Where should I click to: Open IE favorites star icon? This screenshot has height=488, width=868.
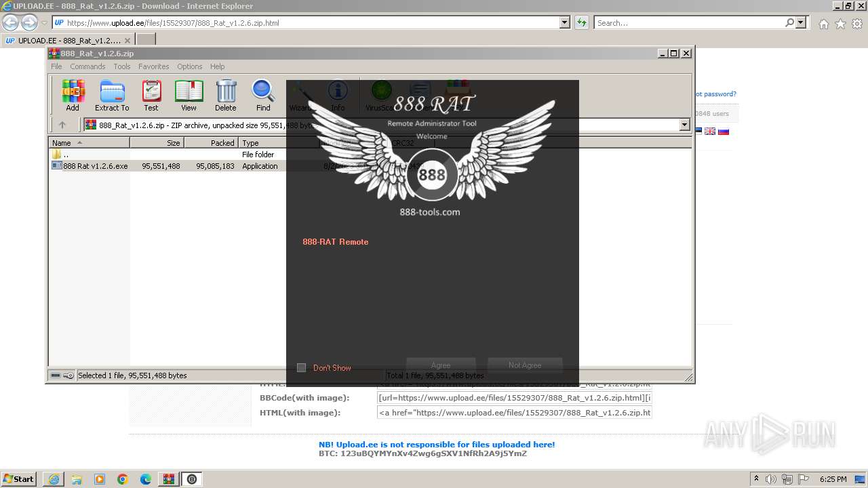click(x=840, y=24)
